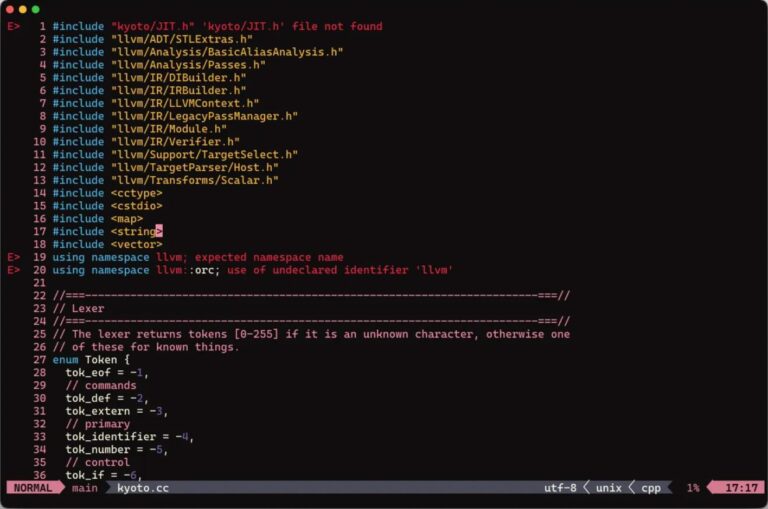The width and height of the screenshot is (768, 509).
Task: Click the E> error marker on line 20
Action: point(13,270)
